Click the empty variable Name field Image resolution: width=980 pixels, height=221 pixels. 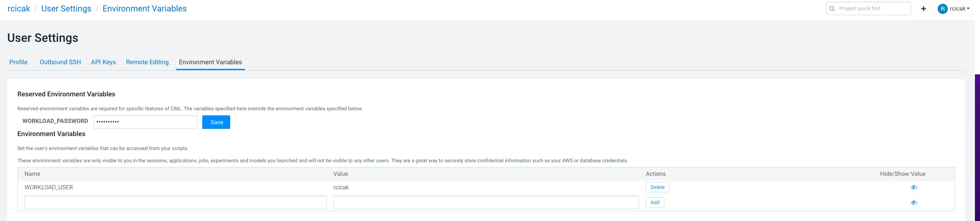pos(176,202)
